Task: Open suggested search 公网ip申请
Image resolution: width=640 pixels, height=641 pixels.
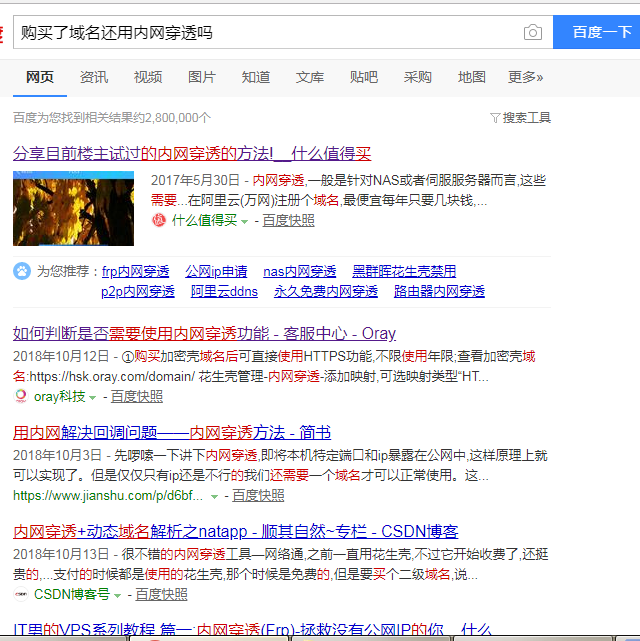Action: coord(216,271)
